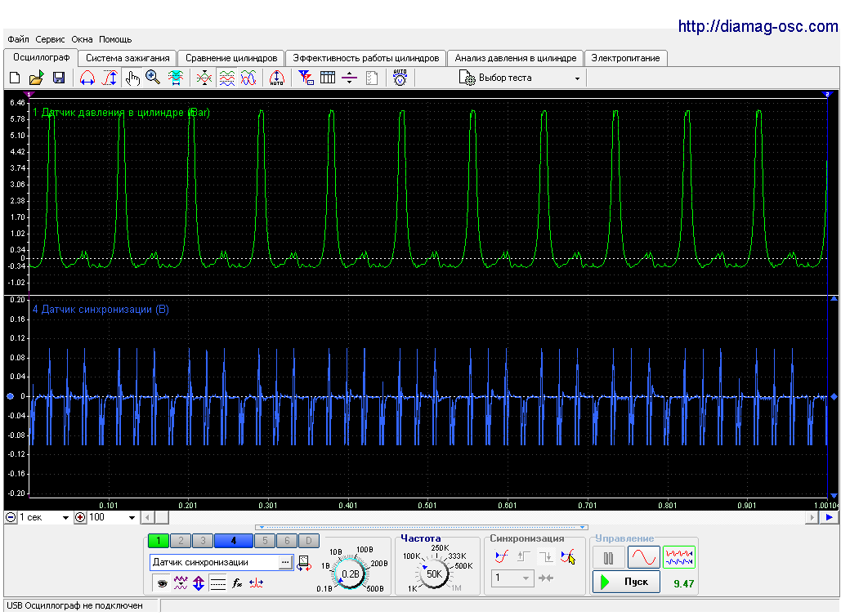The width and height of the screenshot is (850, 616).
Task: Click the cyan fit-waveform icon
Action: coord(176,78)
